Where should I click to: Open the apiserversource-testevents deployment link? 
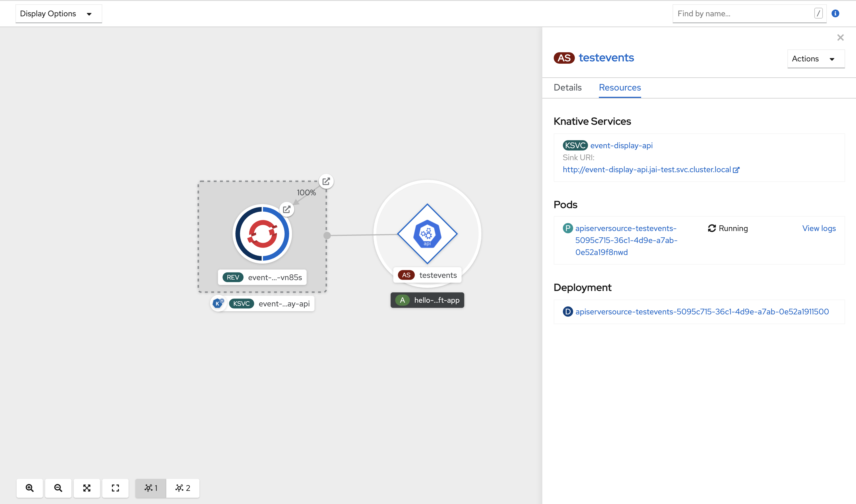click(702, 312)
